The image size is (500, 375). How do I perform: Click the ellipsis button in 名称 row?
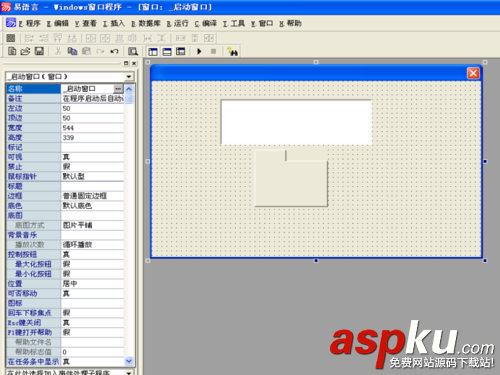118,89
